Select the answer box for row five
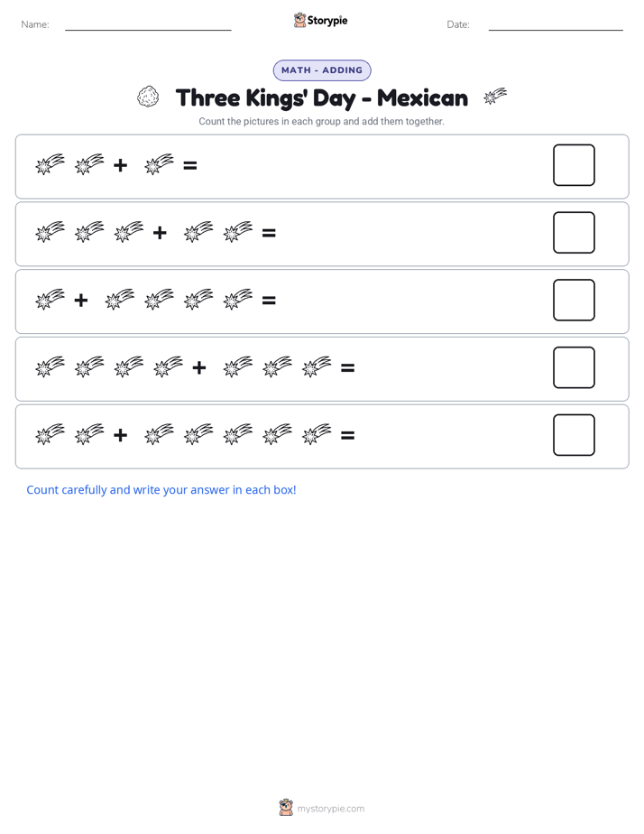644x834 pixels. point(574,435)
